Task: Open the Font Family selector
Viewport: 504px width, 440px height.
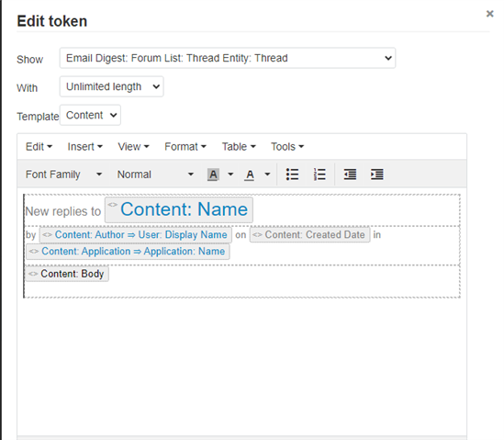Action: tap(63, 175)
